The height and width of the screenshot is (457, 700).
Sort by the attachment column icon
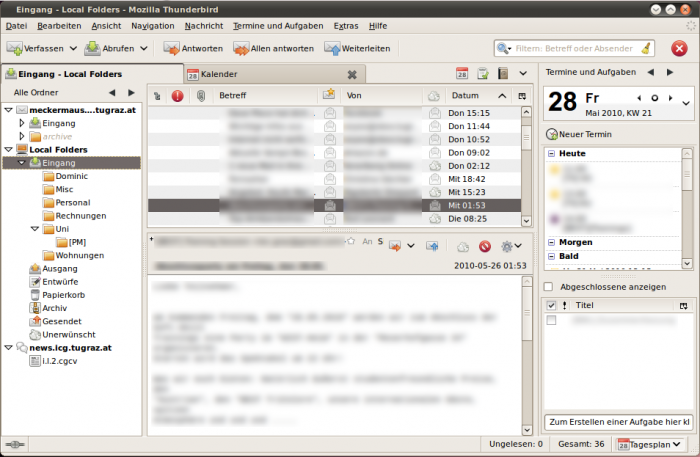(201, 96)
